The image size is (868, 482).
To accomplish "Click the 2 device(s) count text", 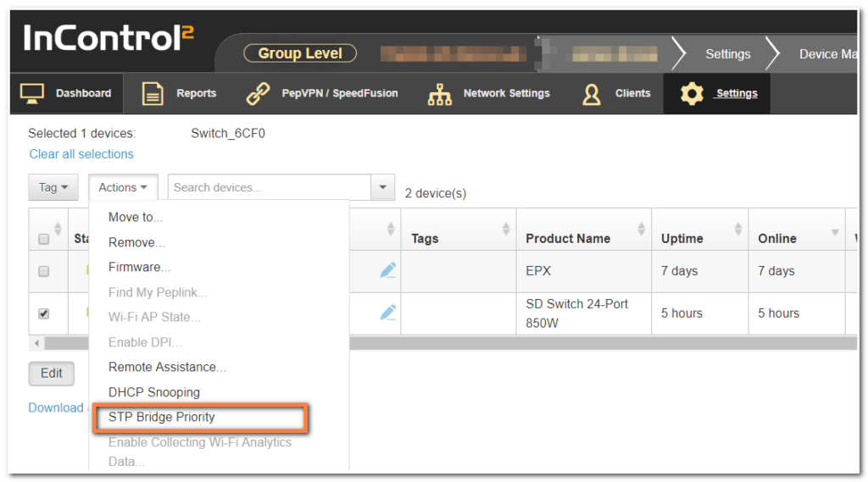I will coord(436,193).
